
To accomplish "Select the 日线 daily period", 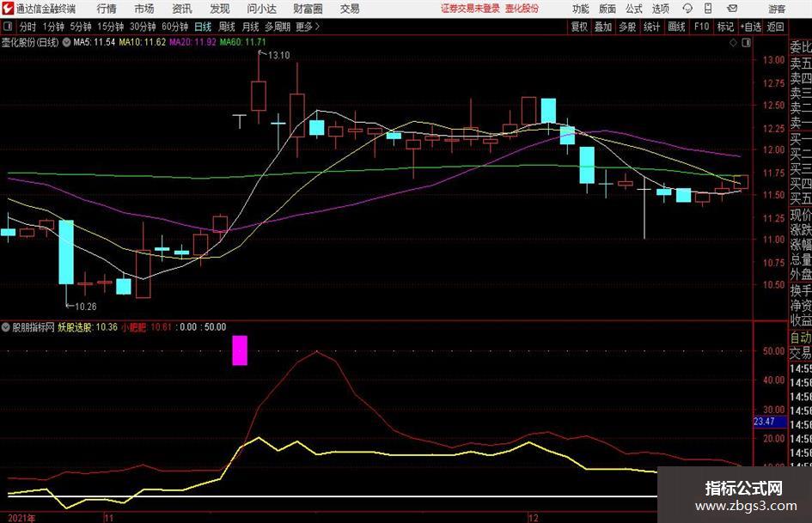I will pyautogui.click(x=203, y=27).
